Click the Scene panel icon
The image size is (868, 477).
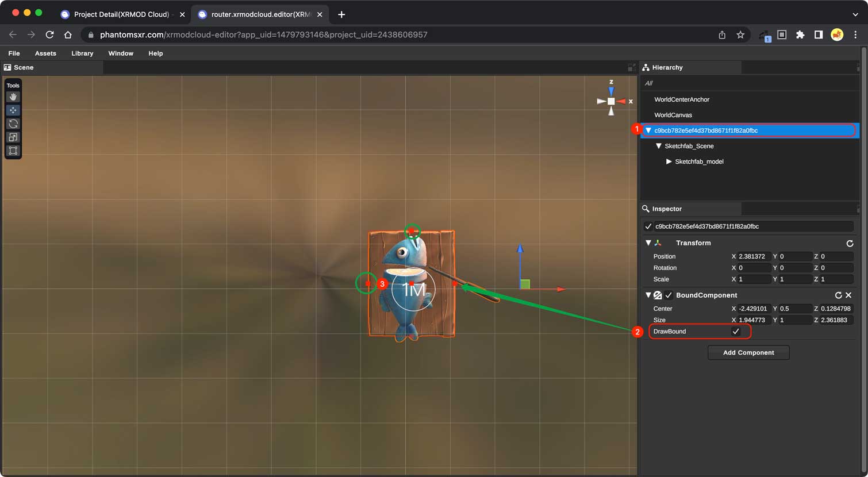click(7, 67)
